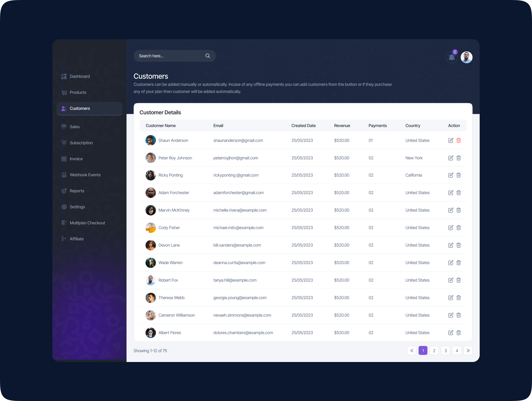Expand page 4 pagination option
The width and height of the screenshot is (532, 401).
point(457,350)
